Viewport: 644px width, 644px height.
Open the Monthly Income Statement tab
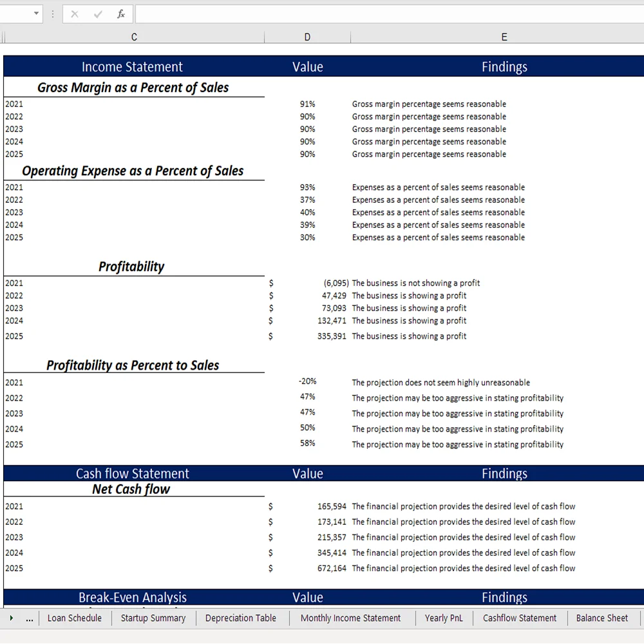(352, 618)
